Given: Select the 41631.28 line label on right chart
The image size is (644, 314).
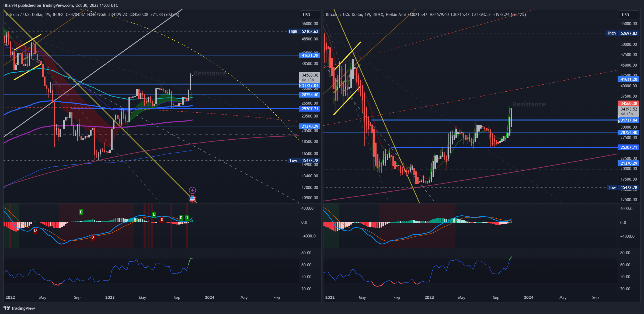Looking at the screenshot, I should pos(629,79).
